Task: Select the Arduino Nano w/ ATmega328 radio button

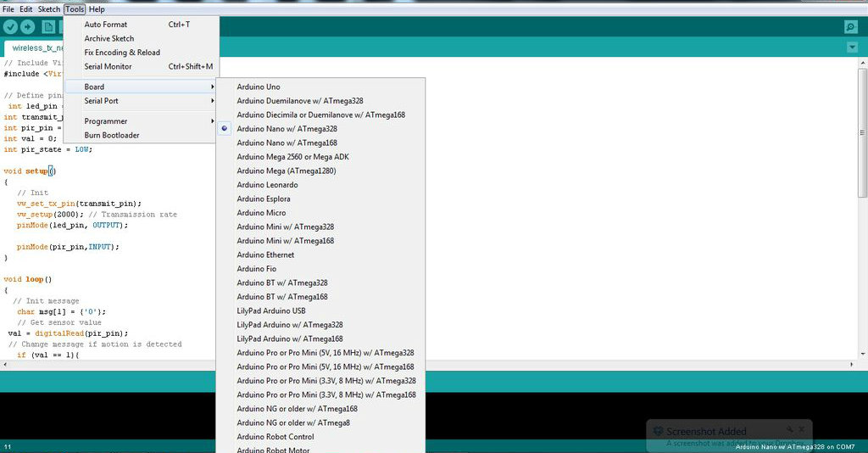Action: (x=224, y=128)
